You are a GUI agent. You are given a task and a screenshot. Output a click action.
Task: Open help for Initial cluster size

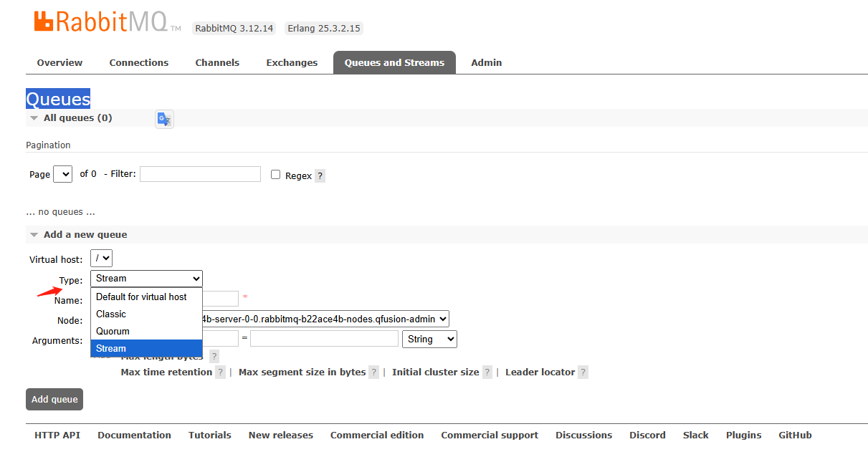point(487,372)
